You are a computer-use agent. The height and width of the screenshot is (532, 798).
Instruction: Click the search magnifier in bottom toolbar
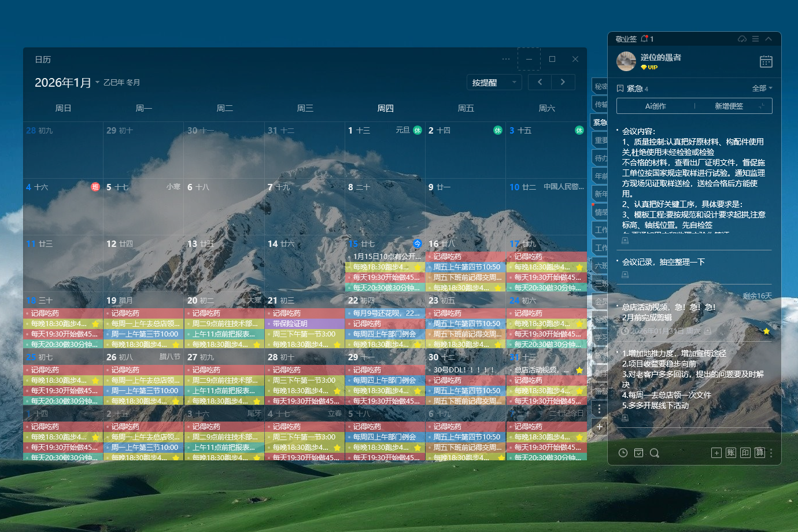pyautogui.click(x=654, y=453)
